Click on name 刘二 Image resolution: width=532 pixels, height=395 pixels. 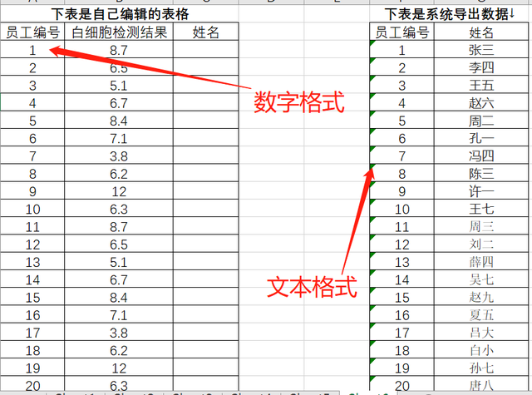pos(481,244)
